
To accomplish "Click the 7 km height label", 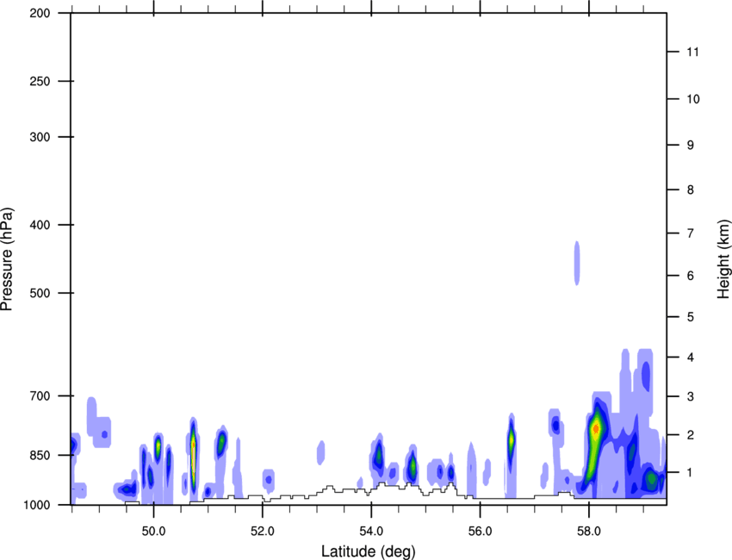I will 691,233.
